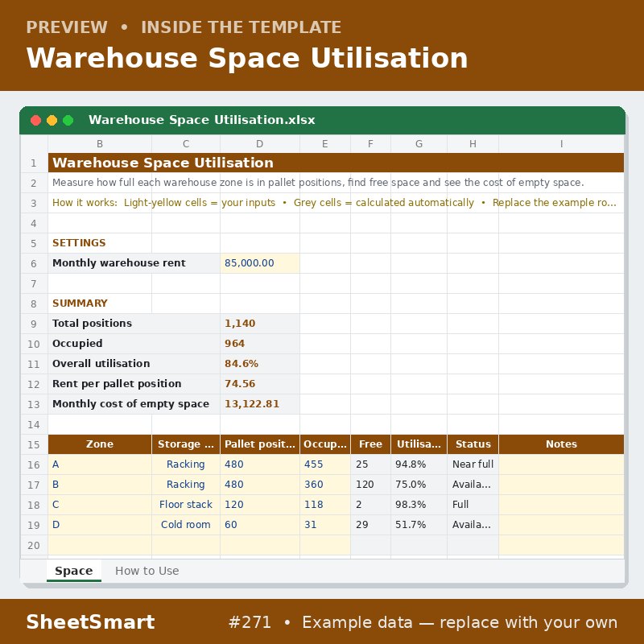644x644 pixels.
Task: Select column B header
Action: point(100,144)
